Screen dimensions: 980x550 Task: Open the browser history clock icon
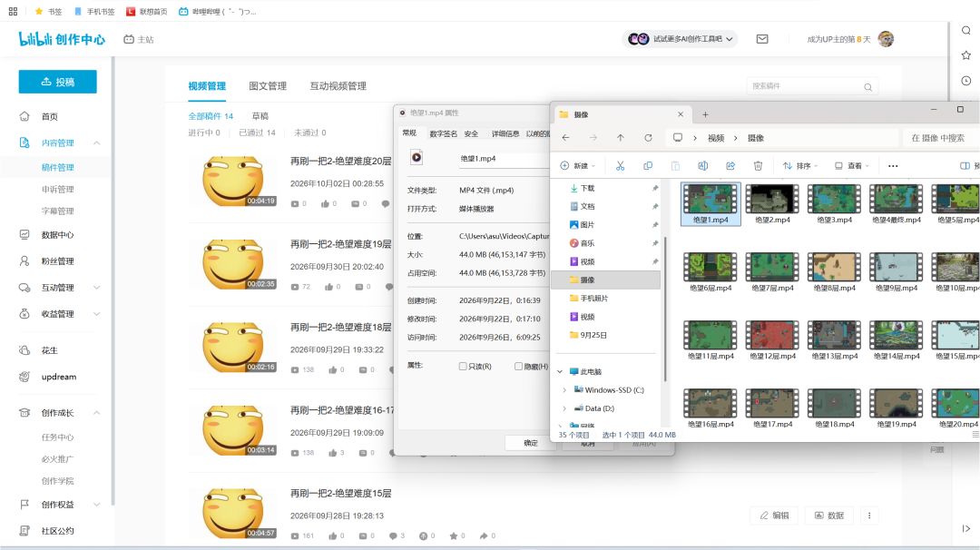click(965, 81)
